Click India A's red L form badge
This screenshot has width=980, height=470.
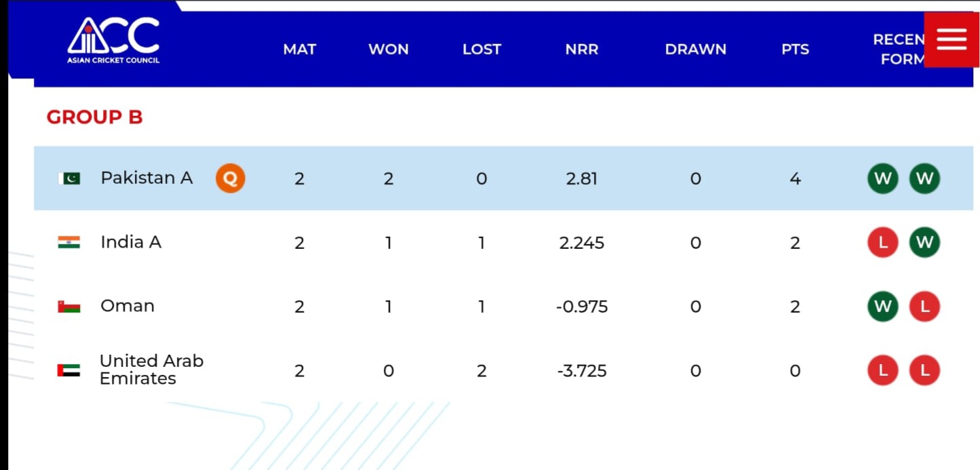882,243
